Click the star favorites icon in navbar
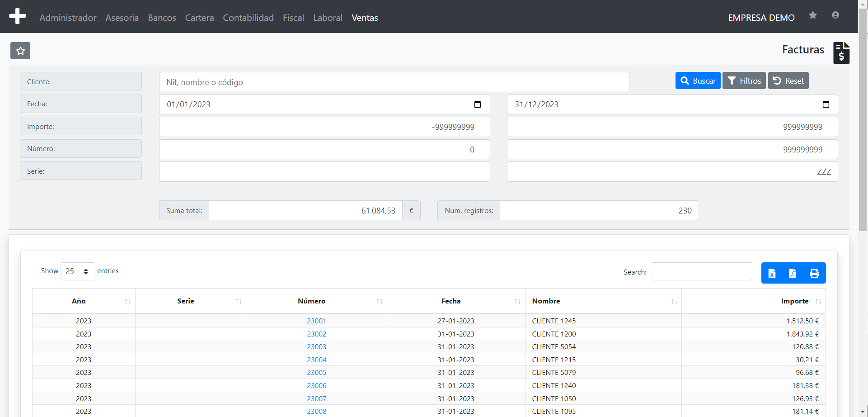The height and width of the screenshot is (417, 868). [x=813, y=15]
